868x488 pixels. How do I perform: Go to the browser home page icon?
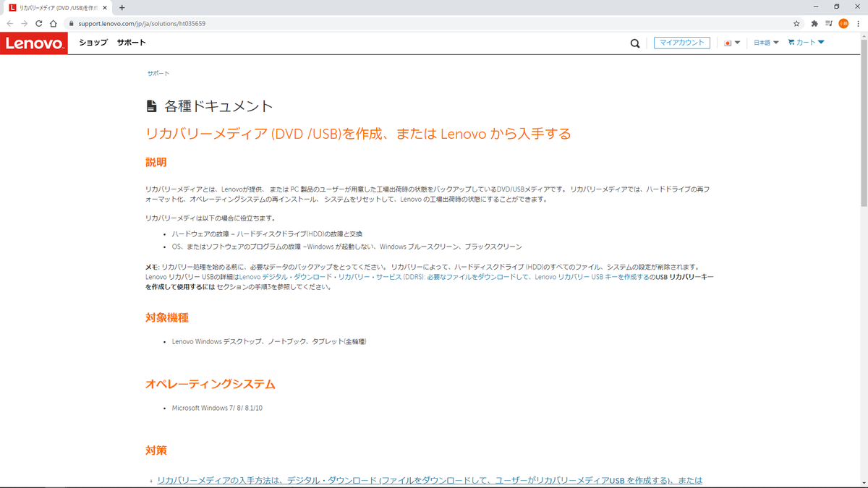54,23
